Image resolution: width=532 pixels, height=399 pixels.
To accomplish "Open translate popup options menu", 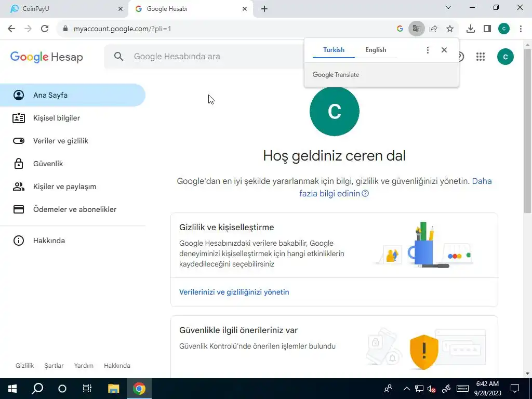I will point(428,50).
